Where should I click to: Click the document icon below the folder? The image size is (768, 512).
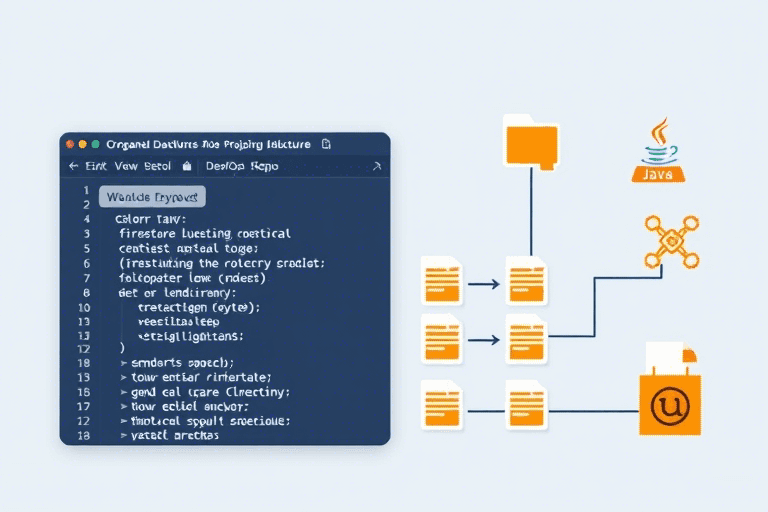pyautogui.click(x=525, y=281)
